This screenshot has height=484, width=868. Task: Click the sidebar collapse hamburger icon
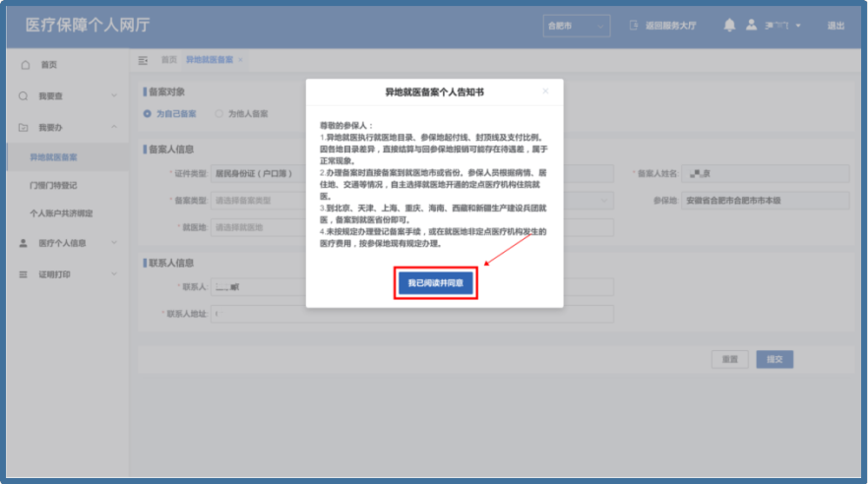click(144, 60)
